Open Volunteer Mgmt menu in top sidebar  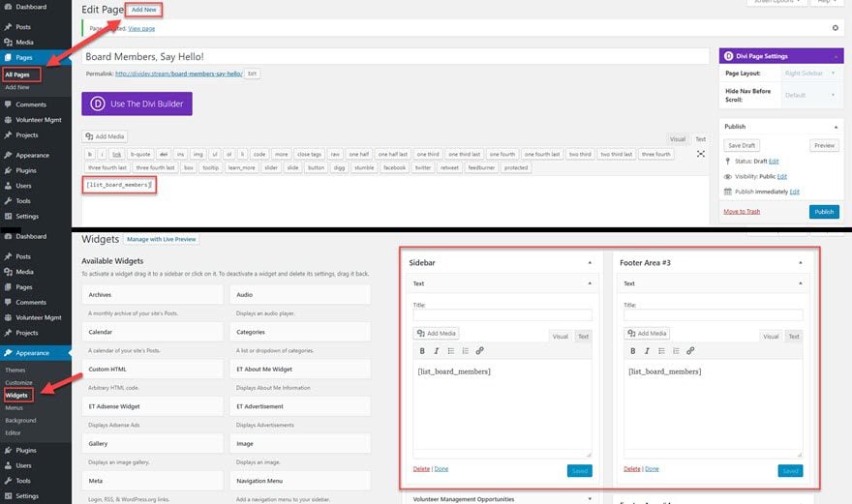(36, 120)
